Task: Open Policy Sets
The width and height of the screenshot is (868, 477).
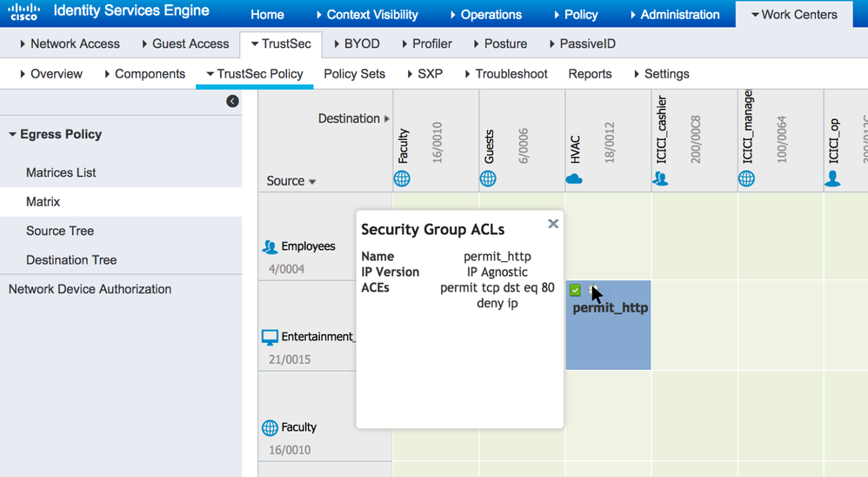Action: coord(354,74)
